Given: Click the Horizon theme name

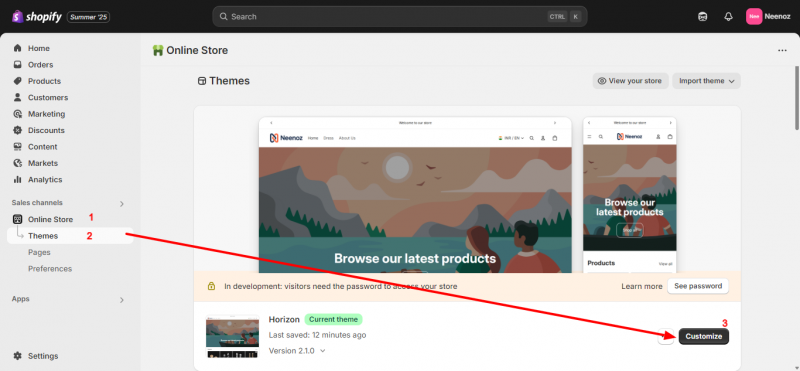Looking at the screenshot, I should coord(284,319).
